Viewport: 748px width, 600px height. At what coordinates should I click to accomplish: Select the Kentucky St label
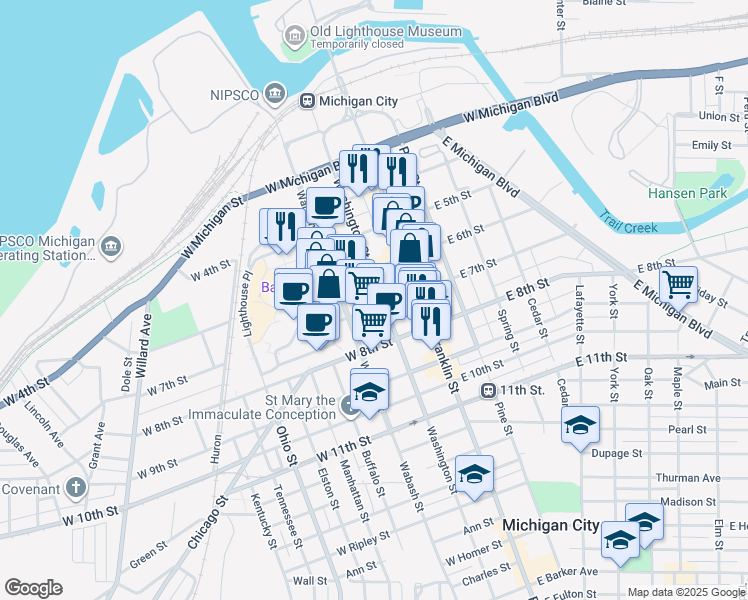click(x=264, y=521)
